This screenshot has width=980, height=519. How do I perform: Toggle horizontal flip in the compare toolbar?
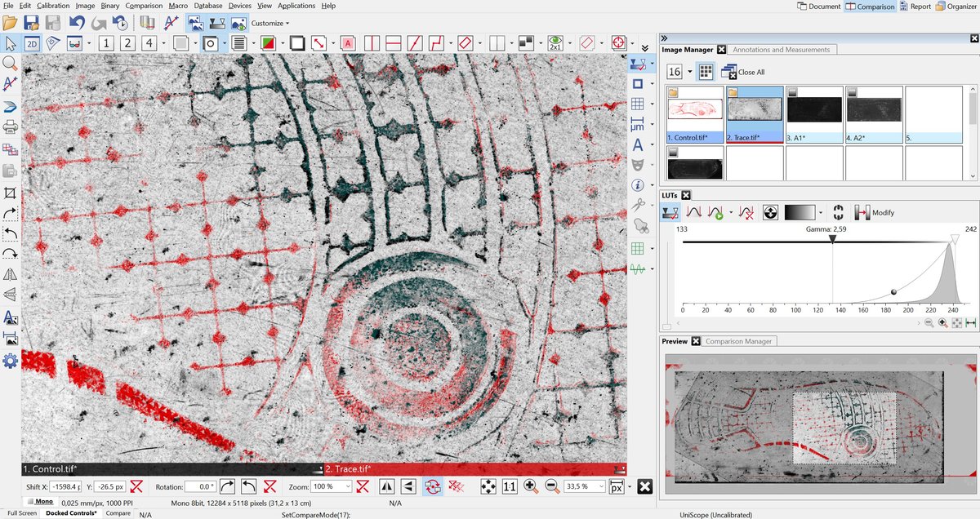(387, 486)
